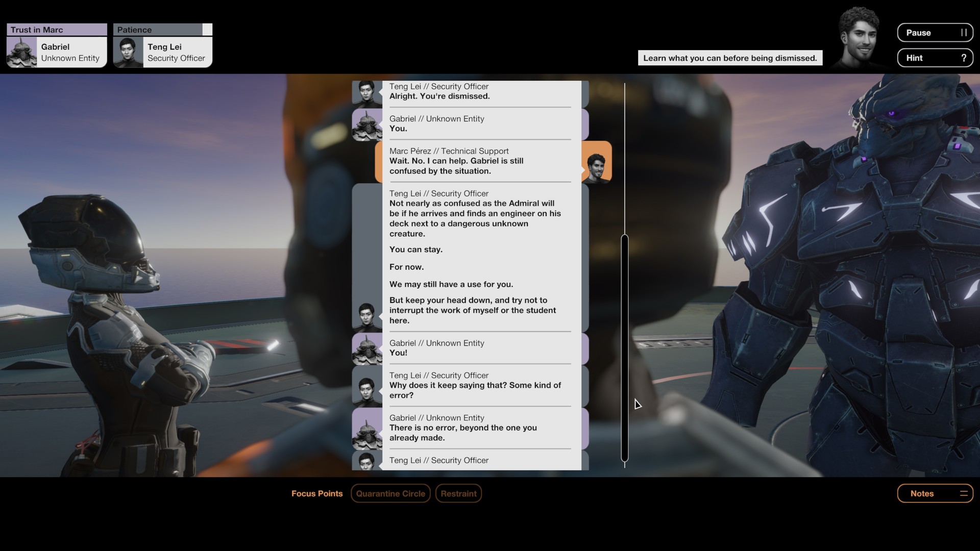Click the Gabriel Unknown Entity portrait icon

point(21,52)
